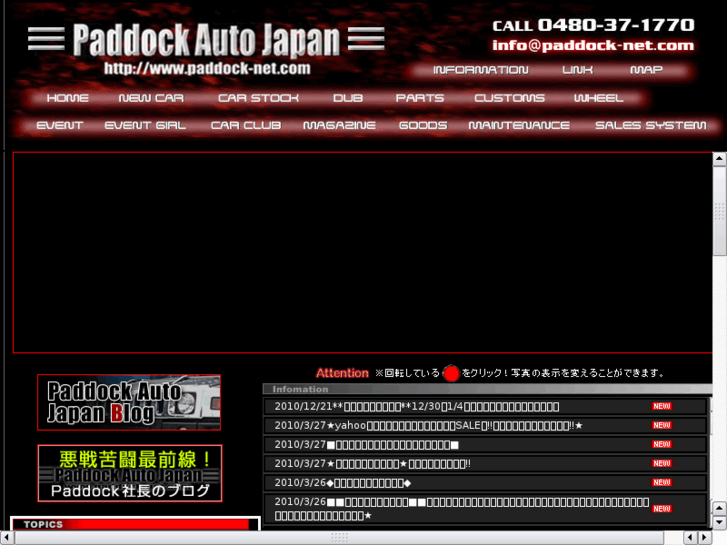Open the WHEEL section
The image size is (727, 545).
599,98
